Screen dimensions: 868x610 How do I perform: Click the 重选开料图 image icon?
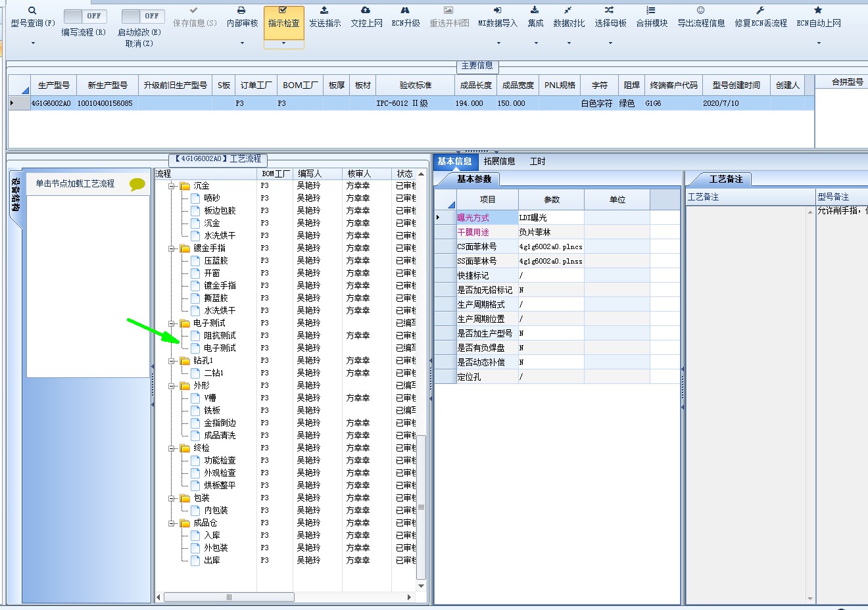448,11
